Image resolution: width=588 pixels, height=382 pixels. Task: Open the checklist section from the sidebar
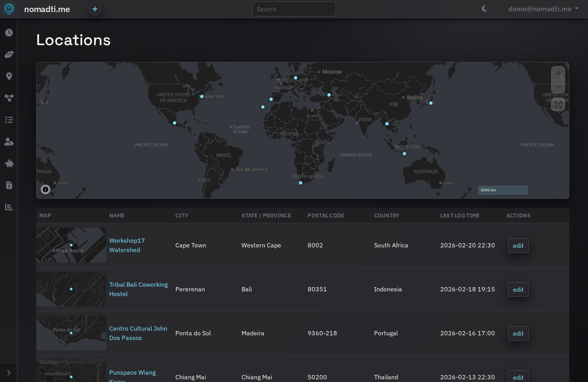pos(9,119)
